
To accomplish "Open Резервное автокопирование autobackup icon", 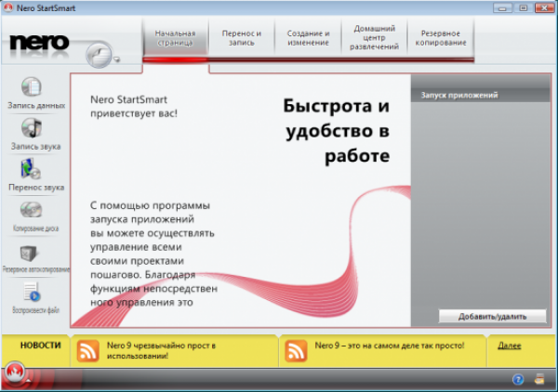I will (31, 253).
